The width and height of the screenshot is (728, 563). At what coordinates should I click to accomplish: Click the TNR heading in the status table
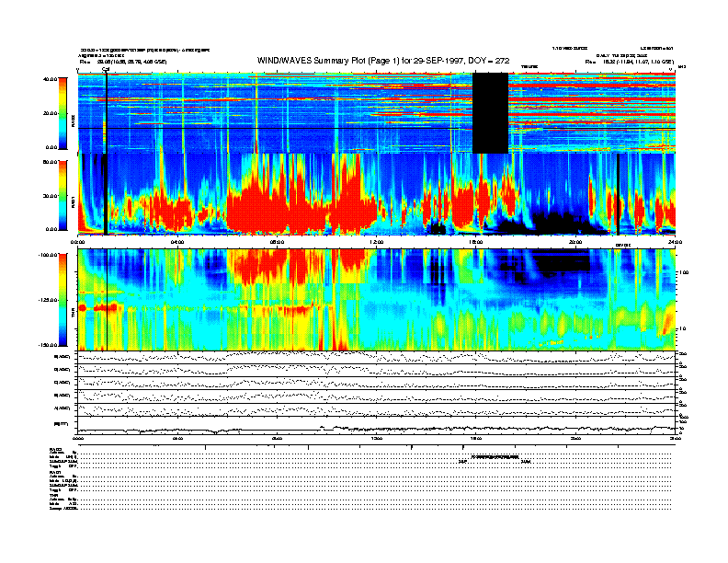click(53, 495)
